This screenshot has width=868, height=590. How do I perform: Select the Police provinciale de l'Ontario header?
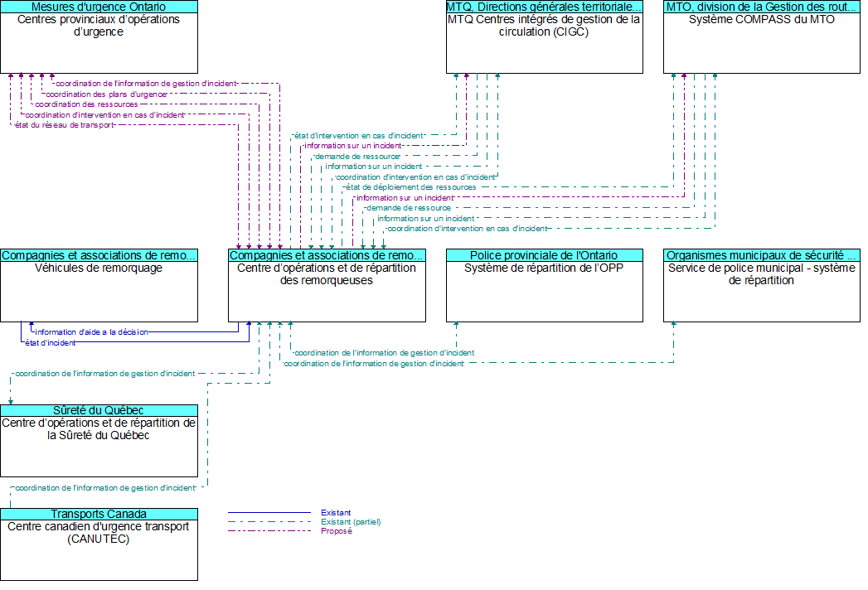544,255
